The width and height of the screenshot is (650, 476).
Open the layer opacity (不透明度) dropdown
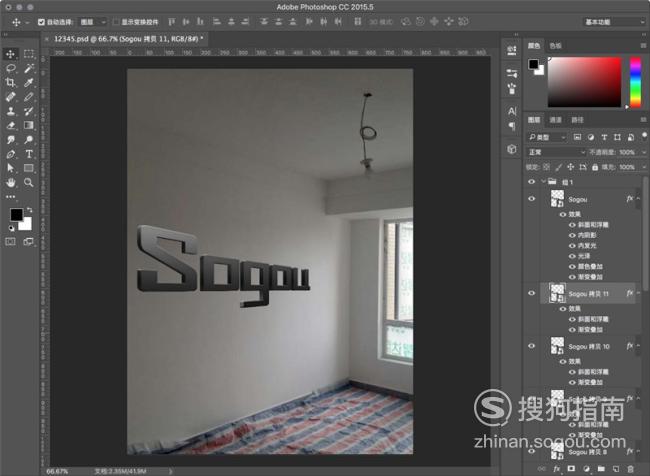click(x=643, y=152)
